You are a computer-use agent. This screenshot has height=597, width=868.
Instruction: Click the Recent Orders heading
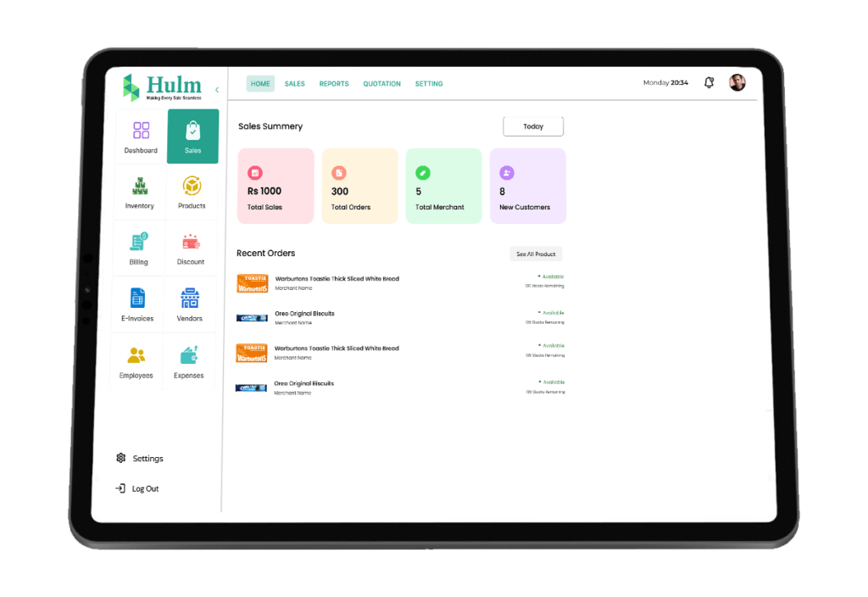[x=265, y=253]
